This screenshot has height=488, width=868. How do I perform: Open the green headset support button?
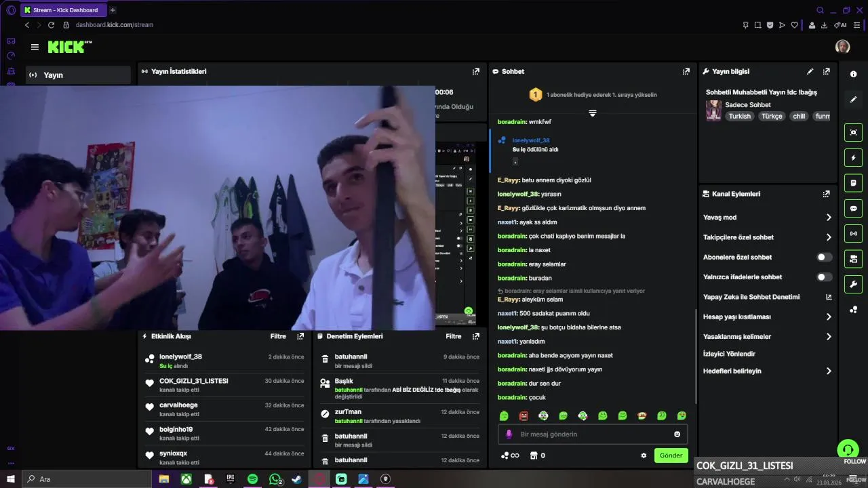click(x=847, y=449)
